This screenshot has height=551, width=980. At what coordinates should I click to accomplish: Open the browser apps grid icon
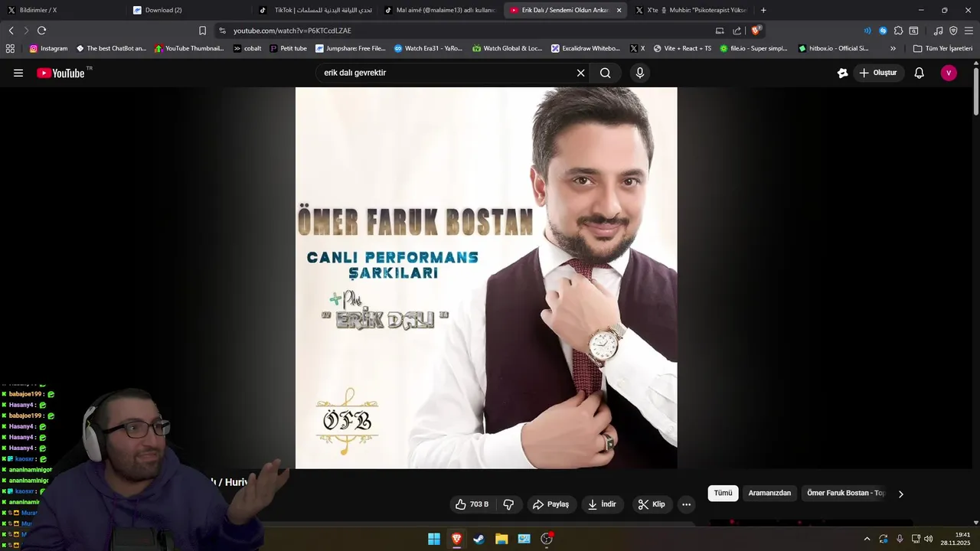tap(10, 48)
